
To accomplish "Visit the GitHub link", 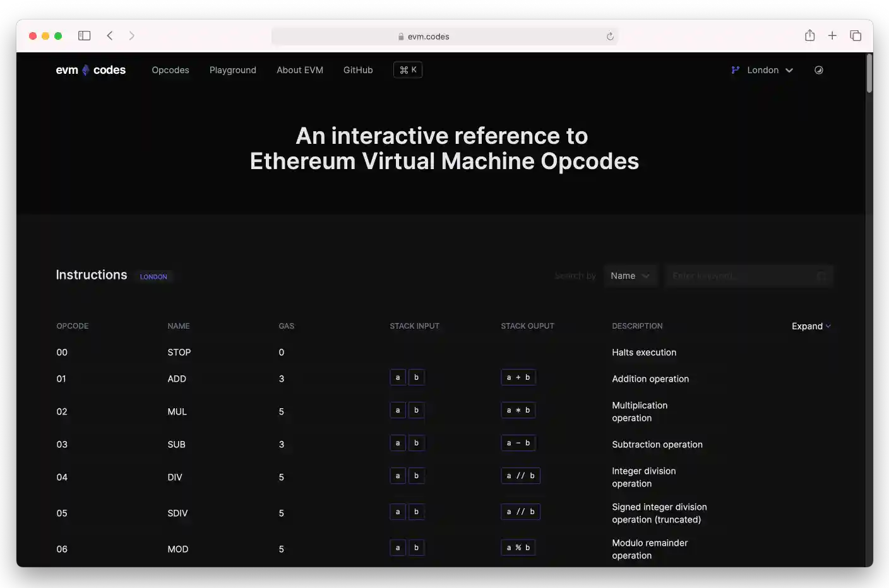I will tap(357, 70).
